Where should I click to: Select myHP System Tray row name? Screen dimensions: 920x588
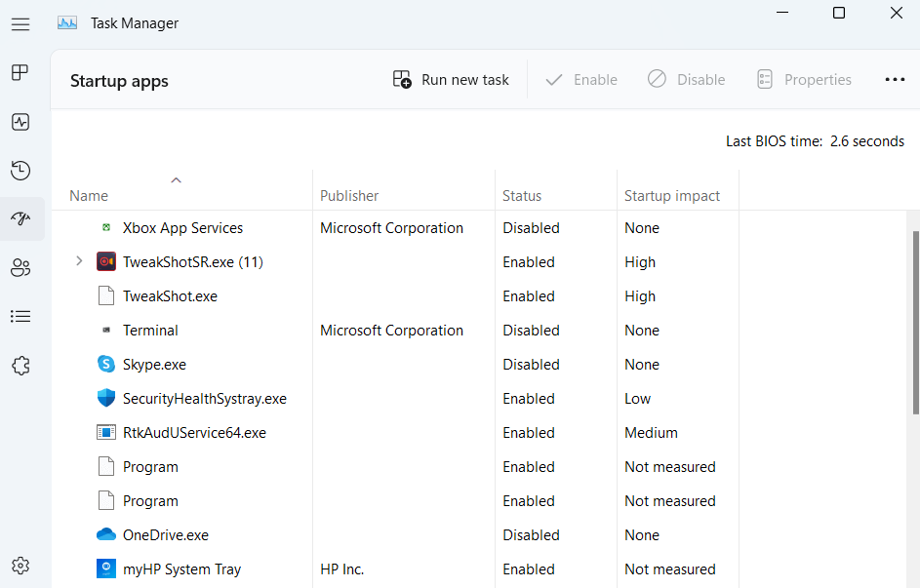[181, 569]
